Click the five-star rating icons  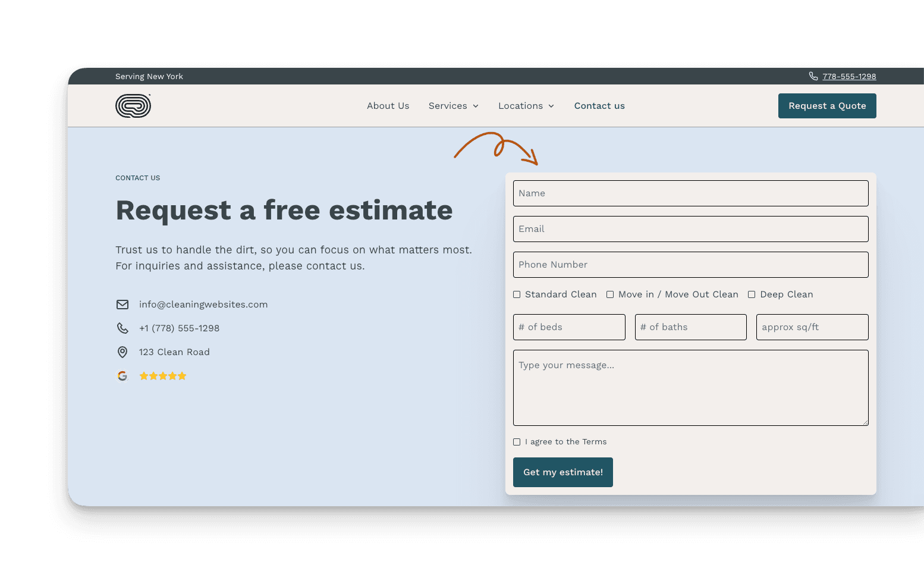tap(163, 376)
